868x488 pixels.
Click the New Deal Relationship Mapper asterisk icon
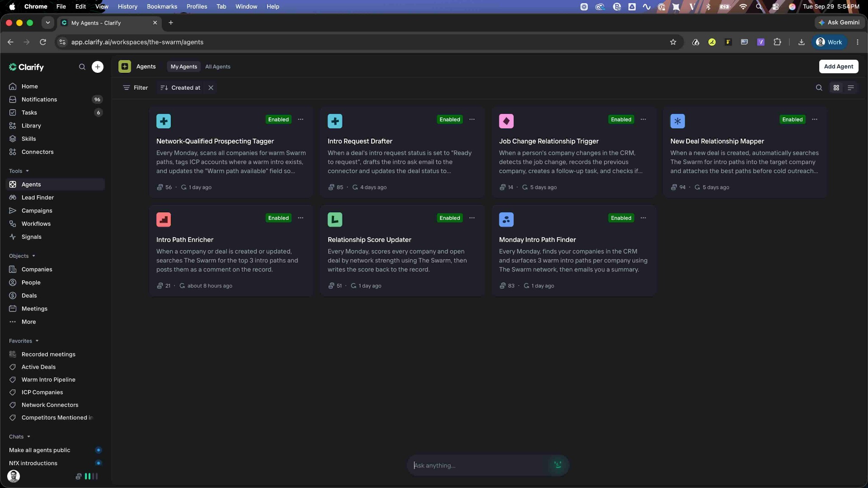pyautogui.click(x=677, y=121)
